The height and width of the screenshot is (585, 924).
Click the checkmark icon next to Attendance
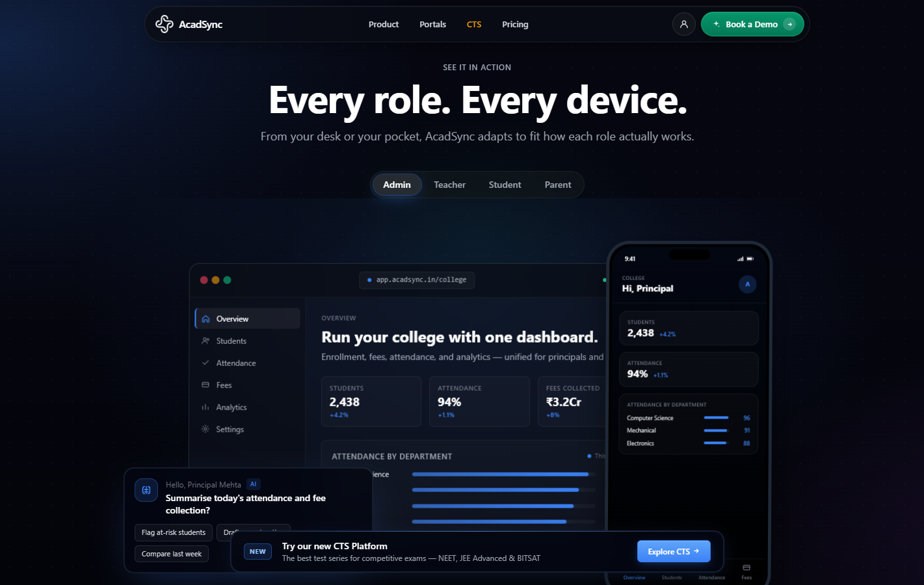pos(205,363)
